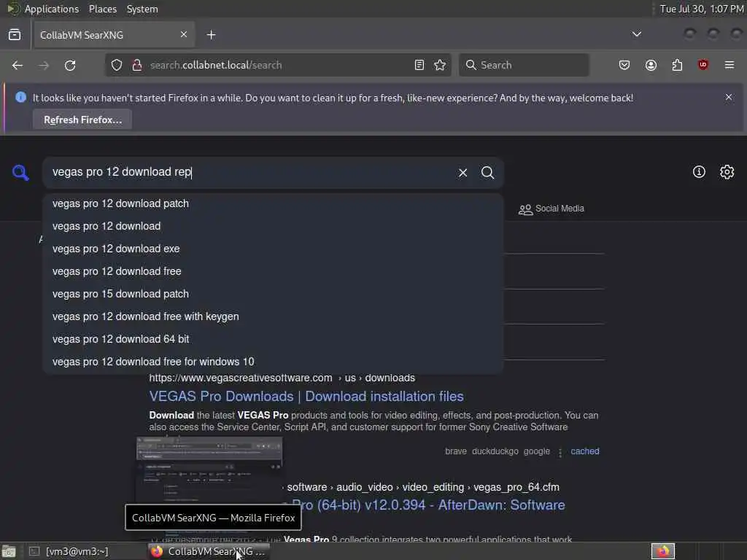Click the address bar URL search.collabnet.local
This screenshot has height=560, width=747.
(x=216, y=65)
